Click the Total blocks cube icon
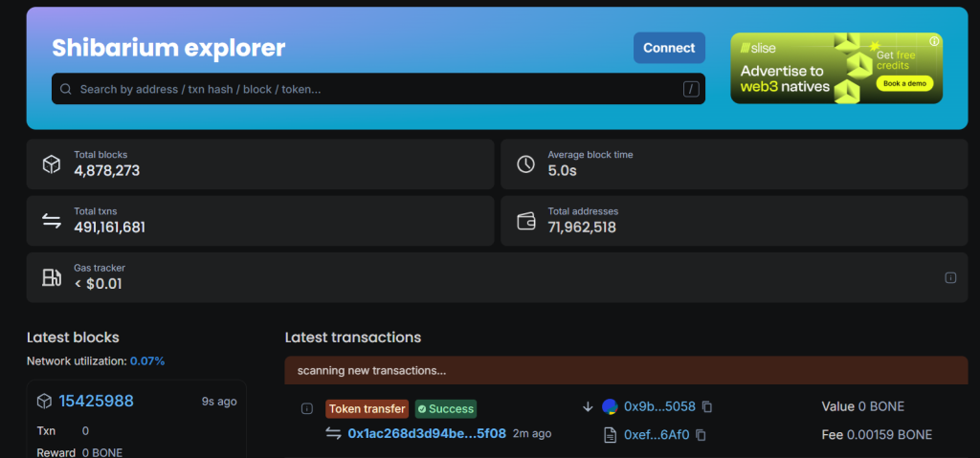 (52, 164)
